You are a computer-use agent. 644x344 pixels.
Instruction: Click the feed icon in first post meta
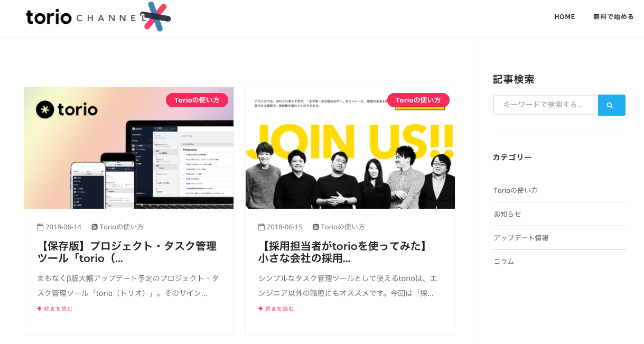(95, 227)
